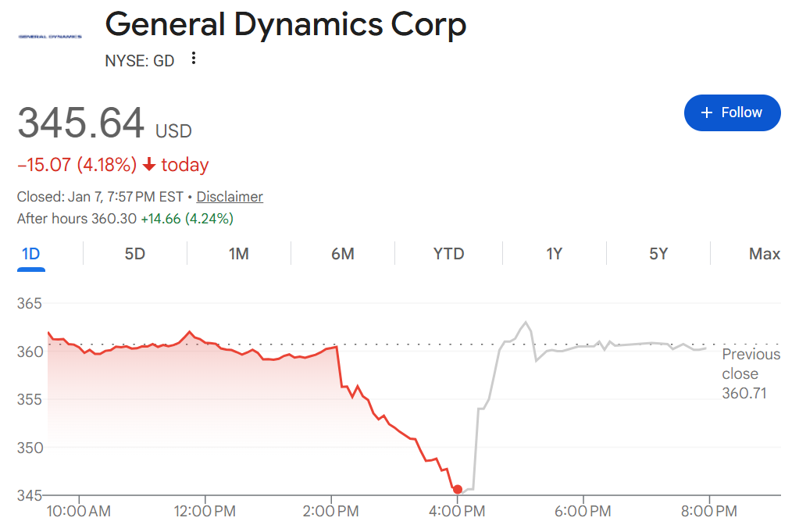The image size is (799, 532).
Task: Click the After hours 360.30 quote text
Action: (x=125, y=219)
